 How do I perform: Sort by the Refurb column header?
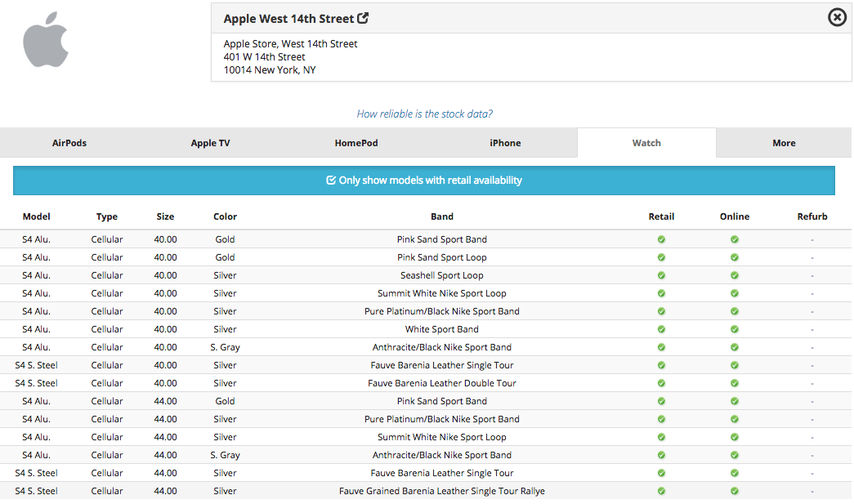click(812, 216)
